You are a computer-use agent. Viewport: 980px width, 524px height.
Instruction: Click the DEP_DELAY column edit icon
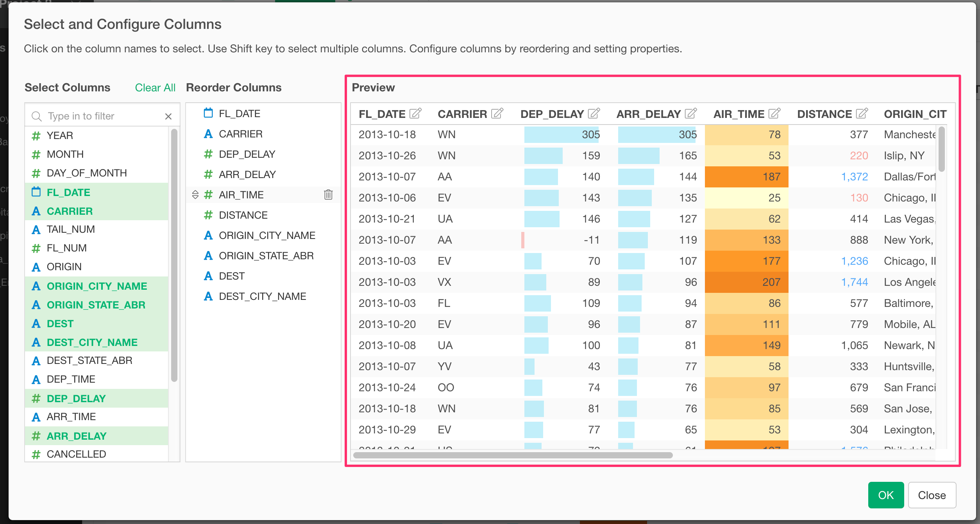594,114
